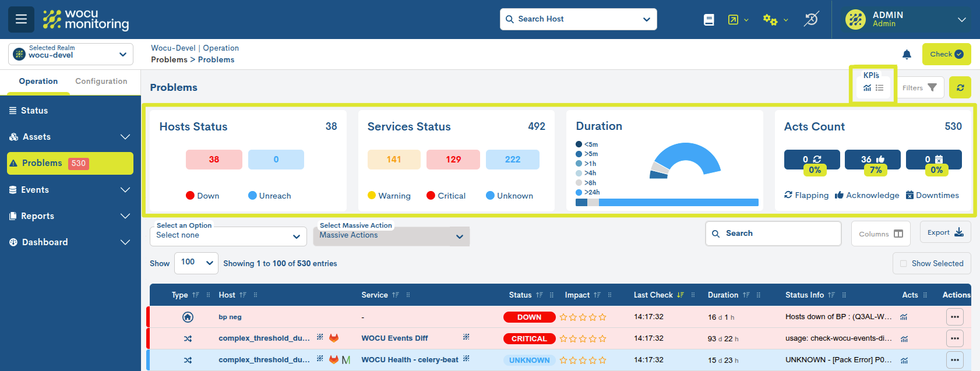Viewport: 980px width, 371px height.
Task: Toggle the Show Selected checkbox
Action: [904, 264]
